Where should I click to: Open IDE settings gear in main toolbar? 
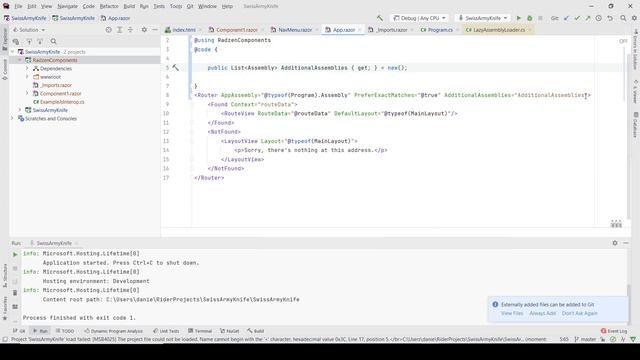click(x=634, y=18)
